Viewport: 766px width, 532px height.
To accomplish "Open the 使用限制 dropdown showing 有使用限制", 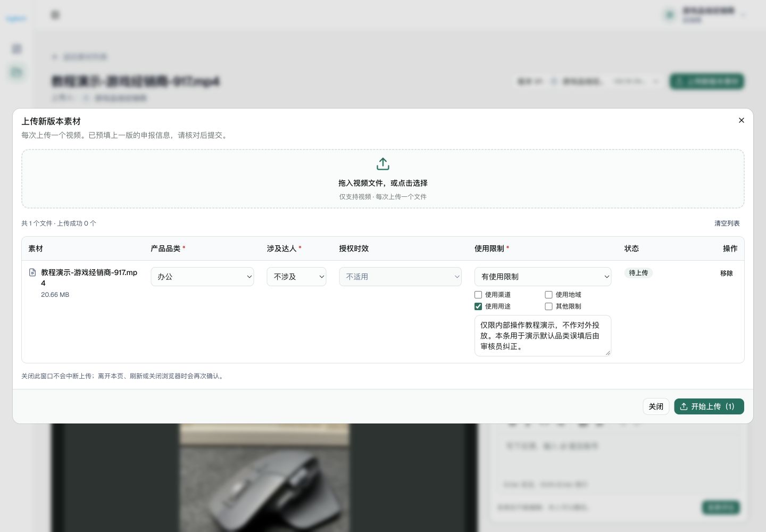I will point(543,277).
